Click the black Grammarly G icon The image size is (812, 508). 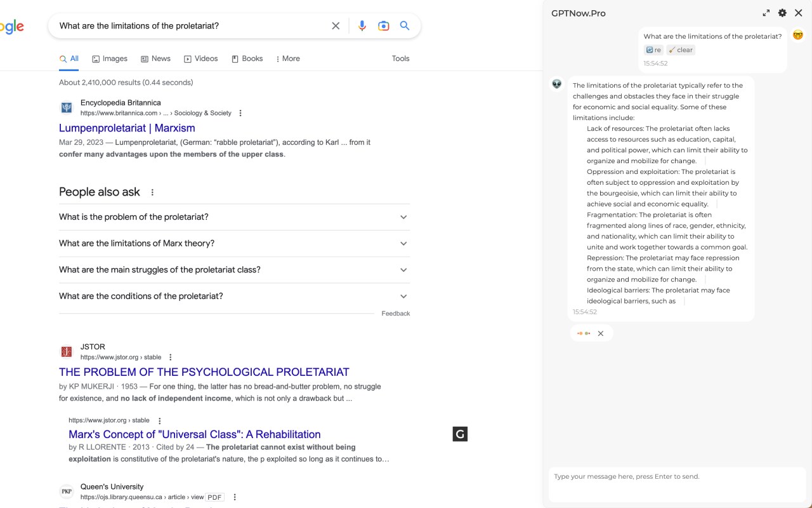[460, 434]
